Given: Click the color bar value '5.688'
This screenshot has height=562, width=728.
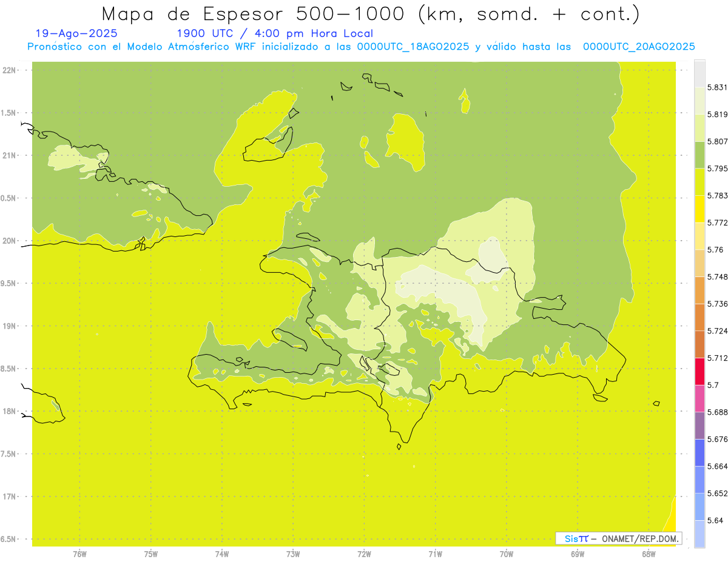Looking at the screenshot, I should pyautogui.click(x=718, y=412).
